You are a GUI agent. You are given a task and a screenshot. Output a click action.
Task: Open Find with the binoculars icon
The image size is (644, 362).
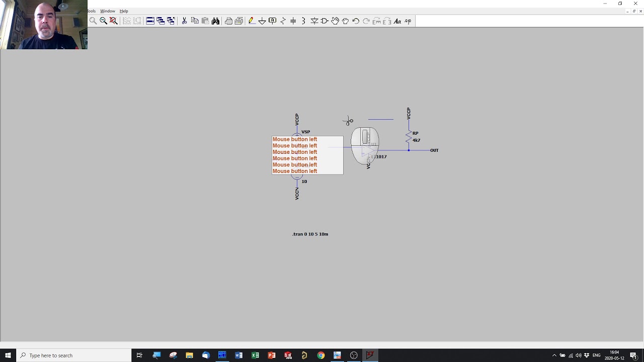[x=216, y=21]
